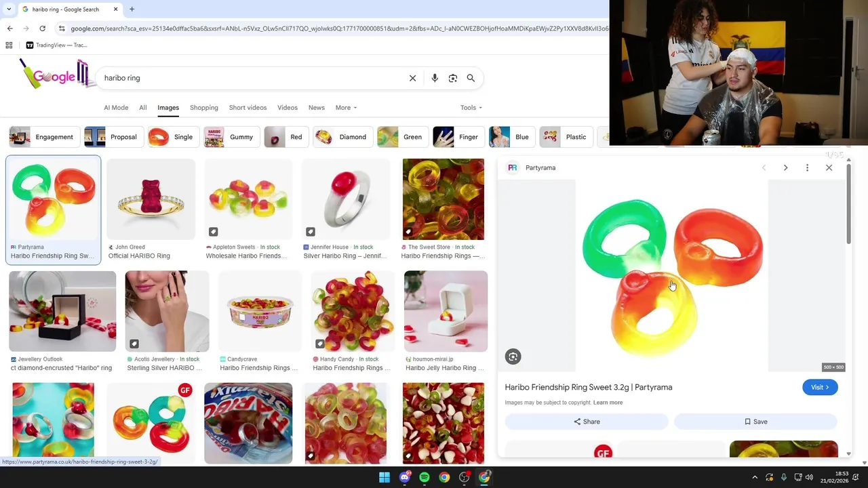Image resolution: width=868 pixels, height=488 pixels.
Task: Open the Partyrama source link in preview
Action: [532, 167]
